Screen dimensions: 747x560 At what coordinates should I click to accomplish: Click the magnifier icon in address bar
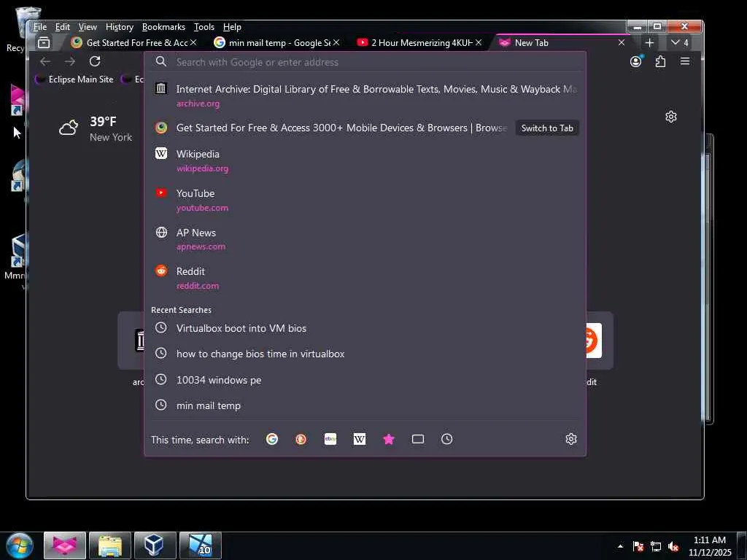coord(161,61)
